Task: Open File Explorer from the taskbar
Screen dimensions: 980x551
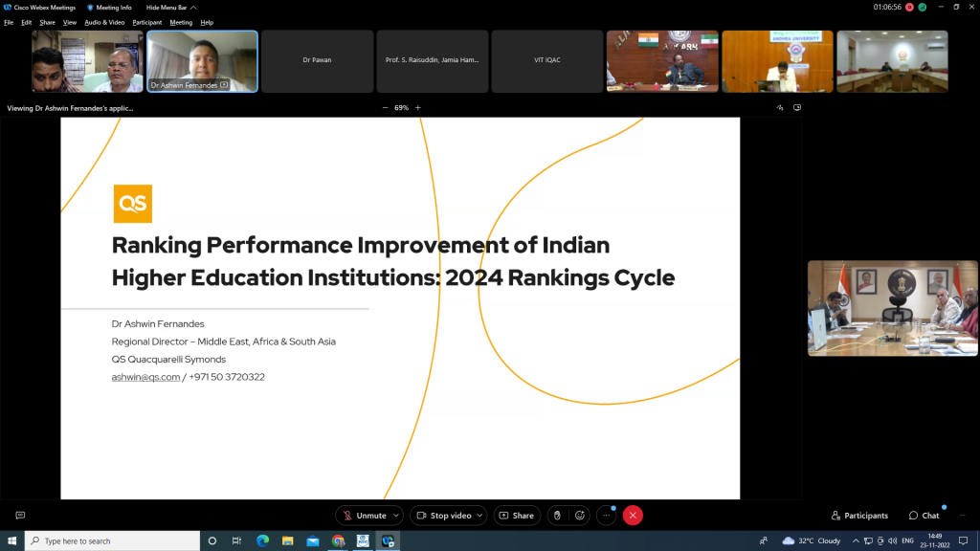Action: 287,541
